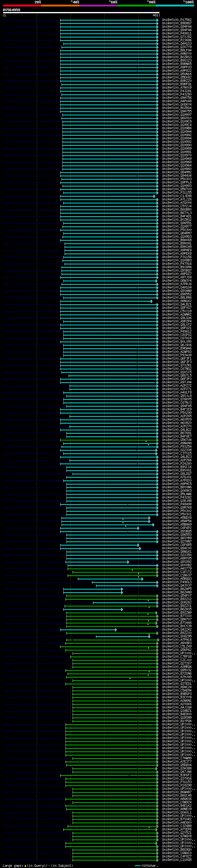
Task: Select the UniRef100_Q42242 label
Action: click(176, 630)
